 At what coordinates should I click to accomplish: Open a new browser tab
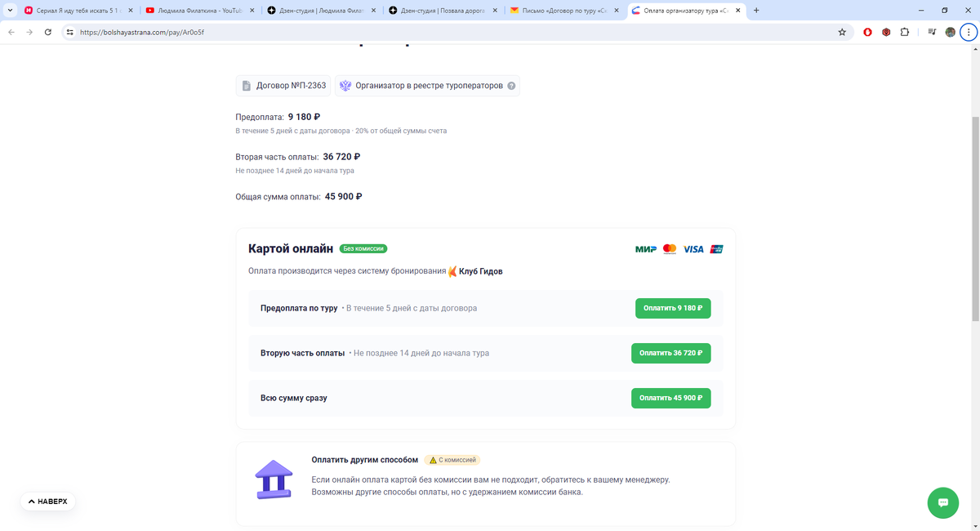756,11
